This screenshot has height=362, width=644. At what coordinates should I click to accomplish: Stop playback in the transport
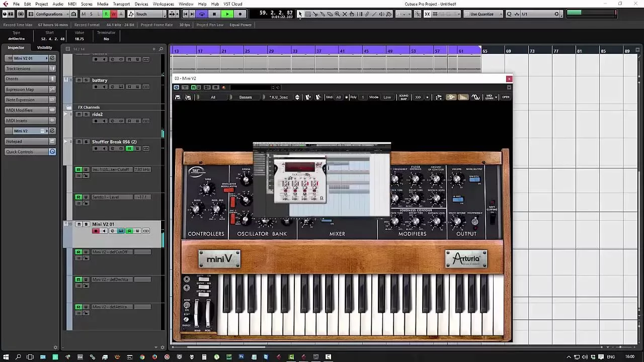(214, 14)
